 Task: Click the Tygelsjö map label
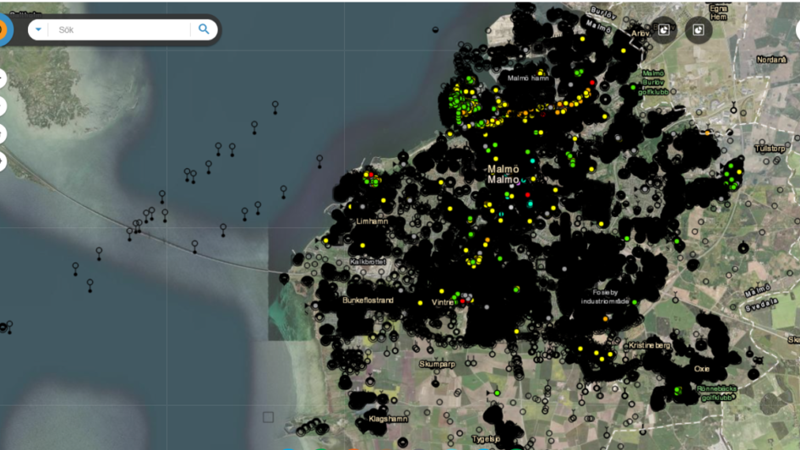click(486, 439)
